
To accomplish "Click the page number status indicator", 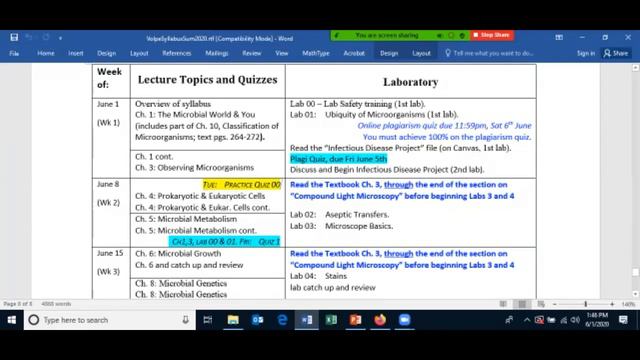I will pos(18,304).
